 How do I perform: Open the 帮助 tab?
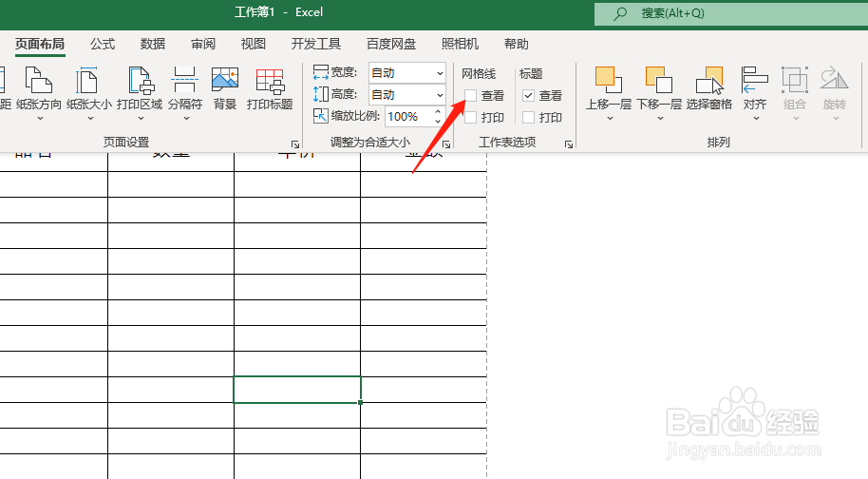(x=517, y=44)
